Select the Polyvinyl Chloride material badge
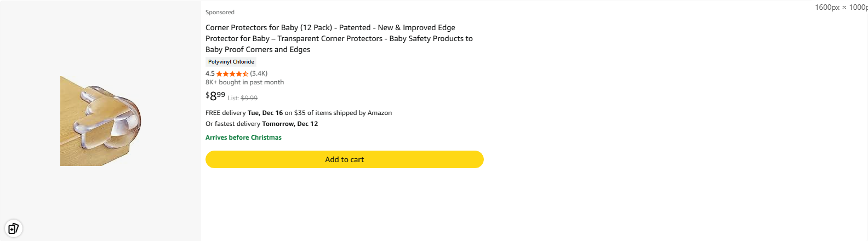Image resolution: width=868 pixels, height=241 pixels. pyautogui.click(x=231, y=62)
